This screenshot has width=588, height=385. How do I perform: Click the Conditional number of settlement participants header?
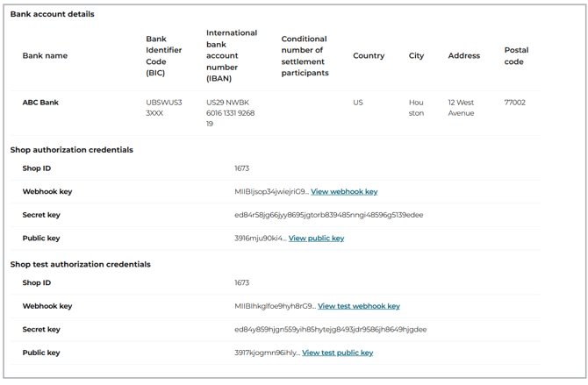305,55
